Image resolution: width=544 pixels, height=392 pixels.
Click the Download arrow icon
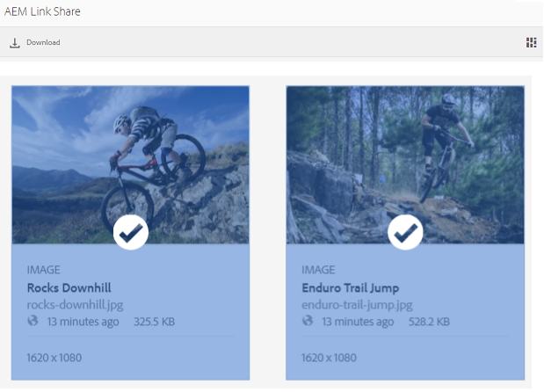(15, 43)
